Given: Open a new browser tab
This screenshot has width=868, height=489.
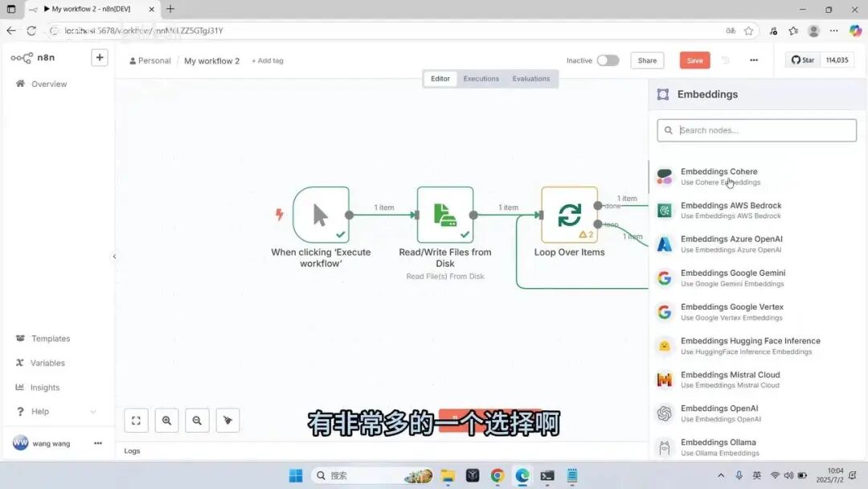Looking at the screenshot, I should click(170, 9).
